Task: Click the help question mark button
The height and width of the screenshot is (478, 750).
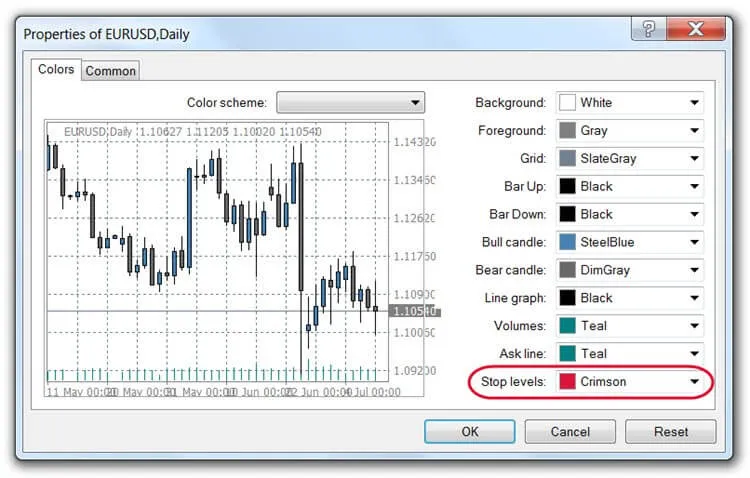Action: tap(649, 29)
